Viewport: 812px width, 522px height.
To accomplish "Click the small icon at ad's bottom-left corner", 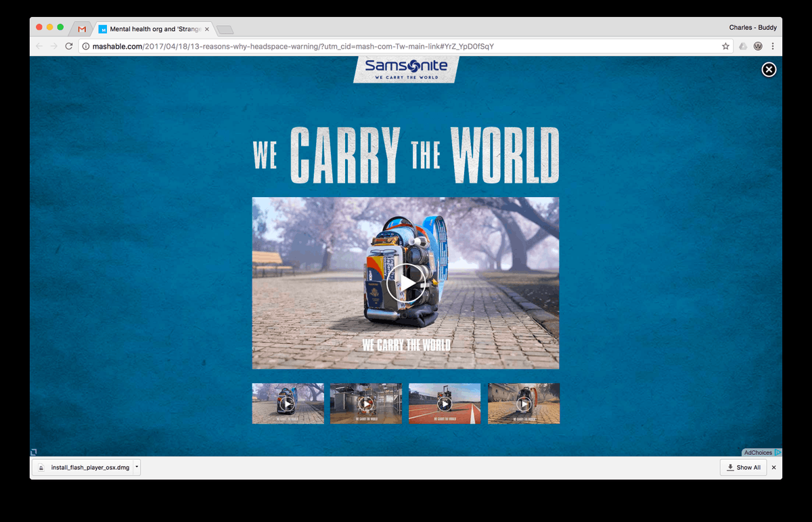I will 33,452.
